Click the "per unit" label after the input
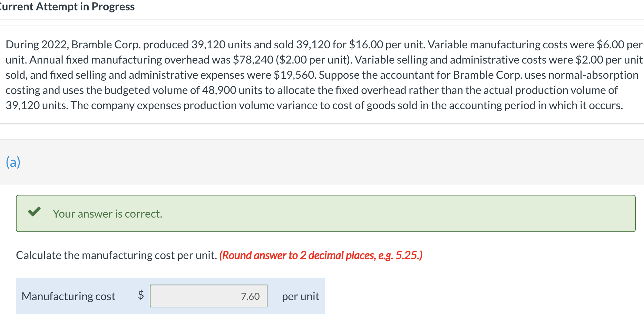Image resolution: width=644 pixels, height=335 pixels. (x=300, y=296)
